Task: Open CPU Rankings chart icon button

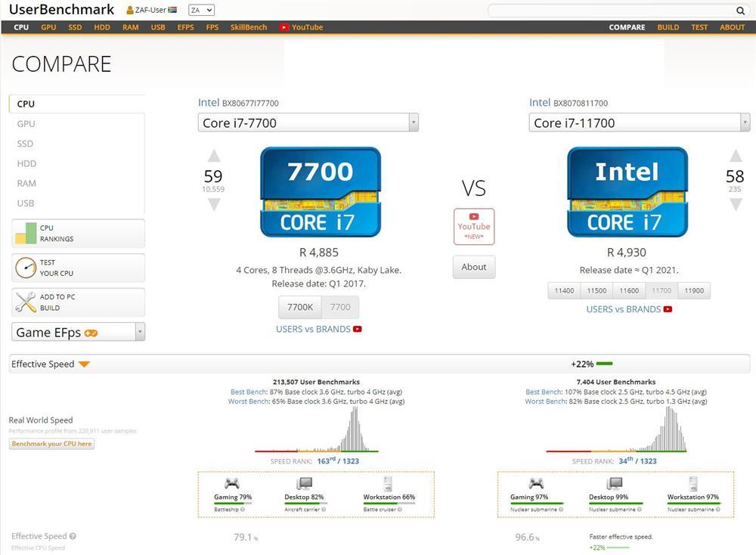Action: pos(78,234)
